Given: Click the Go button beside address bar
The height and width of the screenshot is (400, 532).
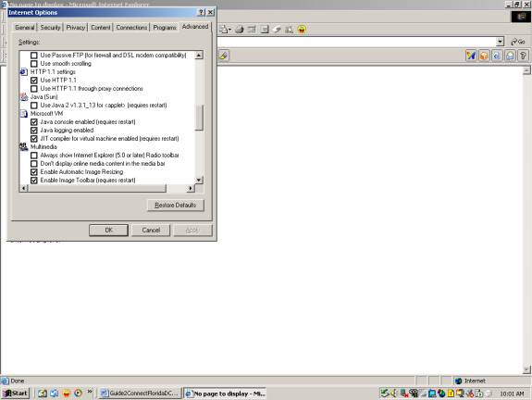Looking at the screenshot, I should click(x=518, y=42).
